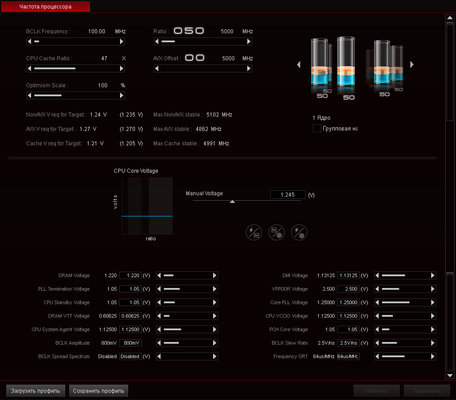Lower Optimism Scale using its left arrow

pyautogui.click(x=30, y=95)
